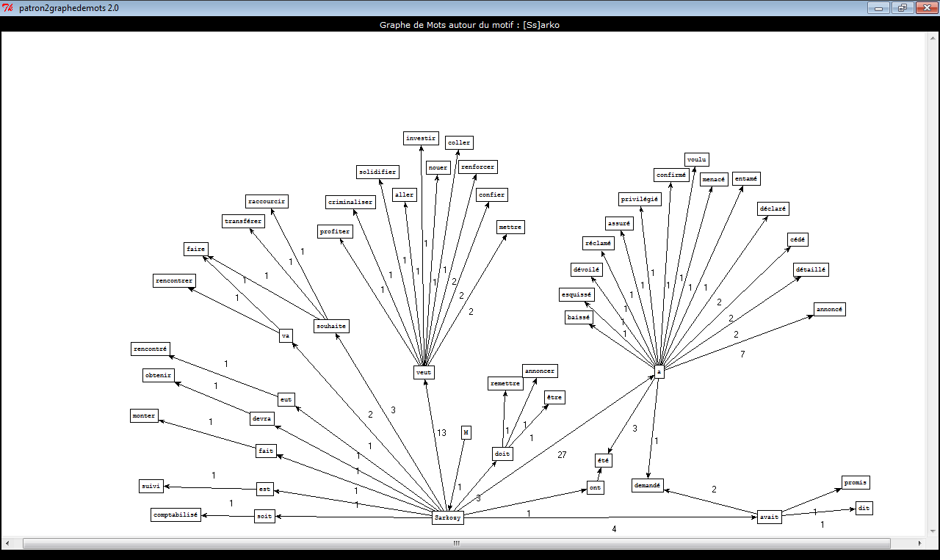The height and width of the screenshot is (560, 940).
Task: Select the 'rencontré' node
Action: click(151, 349)
